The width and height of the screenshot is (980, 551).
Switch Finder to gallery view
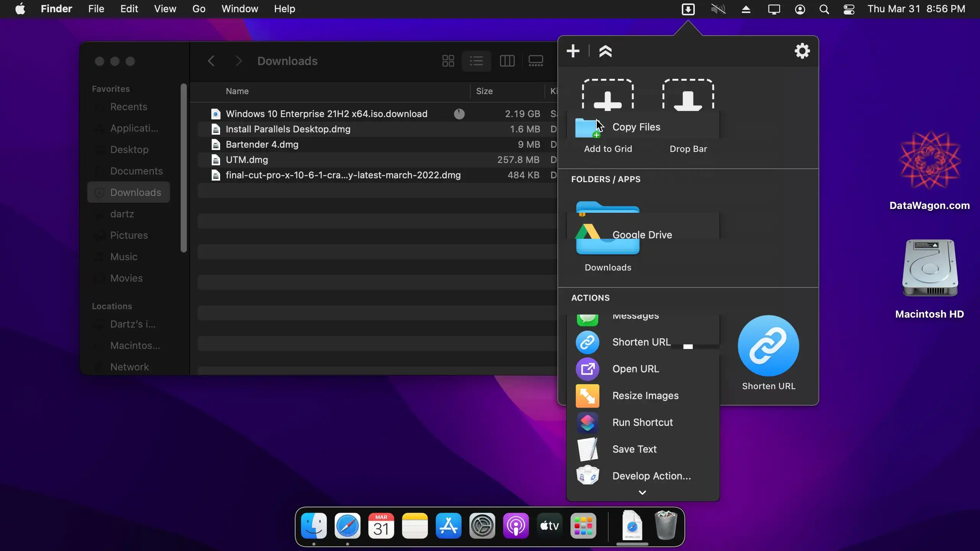point(536,61)
